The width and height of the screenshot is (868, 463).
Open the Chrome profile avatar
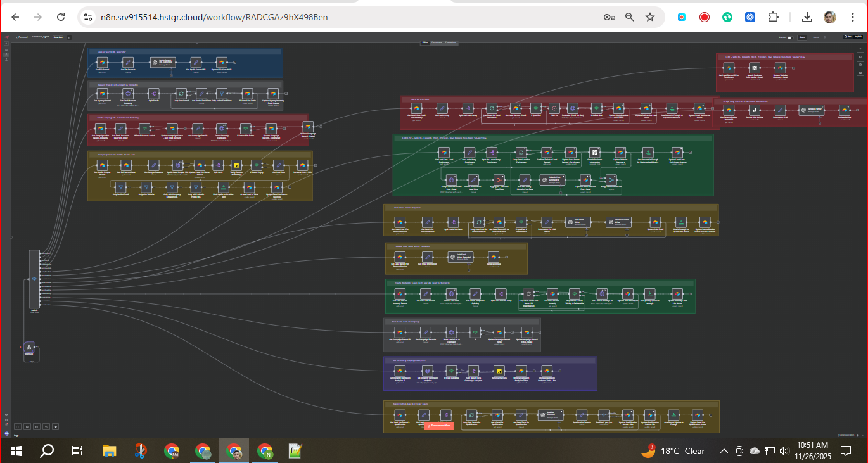click(x=830, y=17)
